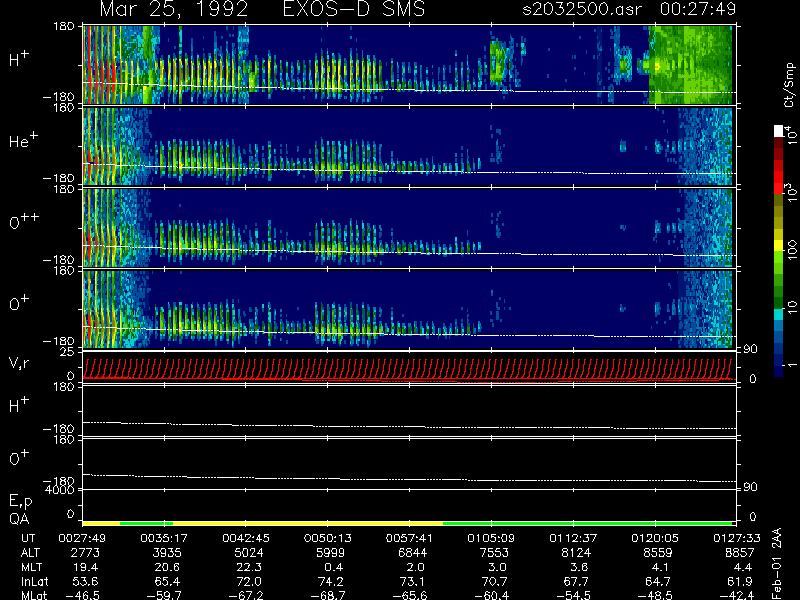Click the color scale bar
The width and height of the screenshot is (800, 600).
[779, 251]
